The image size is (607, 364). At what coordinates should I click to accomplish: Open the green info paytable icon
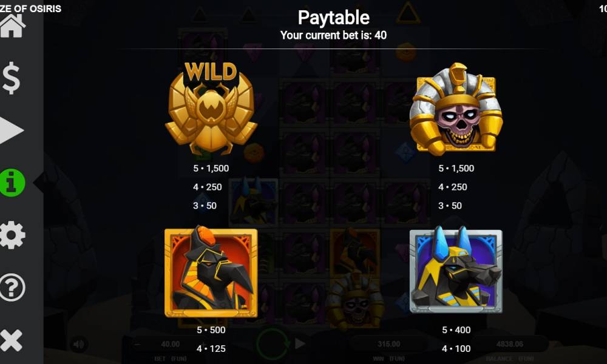12,183
